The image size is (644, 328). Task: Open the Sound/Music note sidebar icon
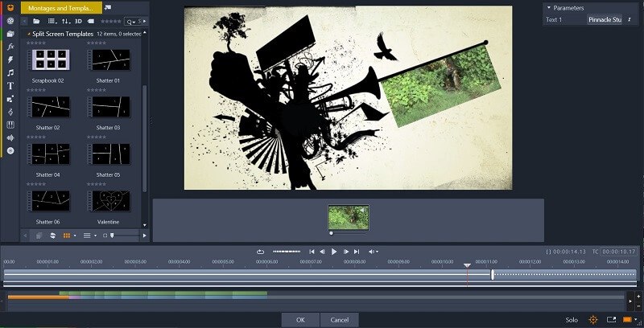tap(10, 72)
